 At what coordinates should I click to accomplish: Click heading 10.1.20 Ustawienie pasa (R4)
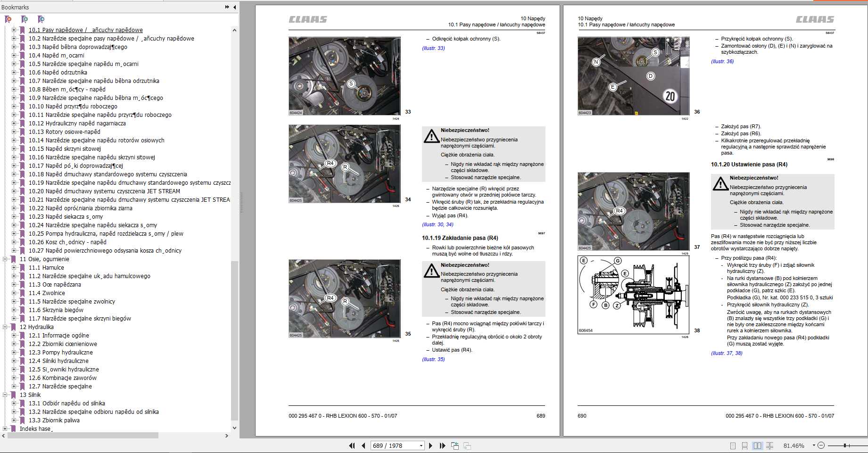(x=749, y=165)
